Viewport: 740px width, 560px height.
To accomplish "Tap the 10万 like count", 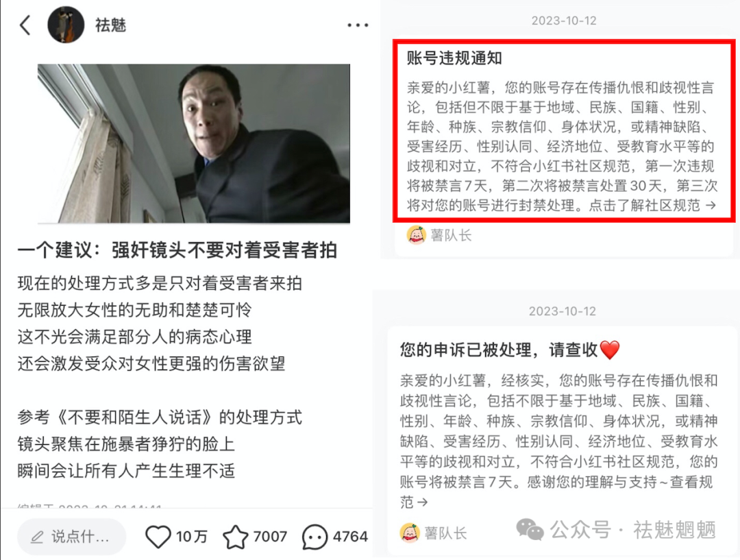I will tap(192, 537).
